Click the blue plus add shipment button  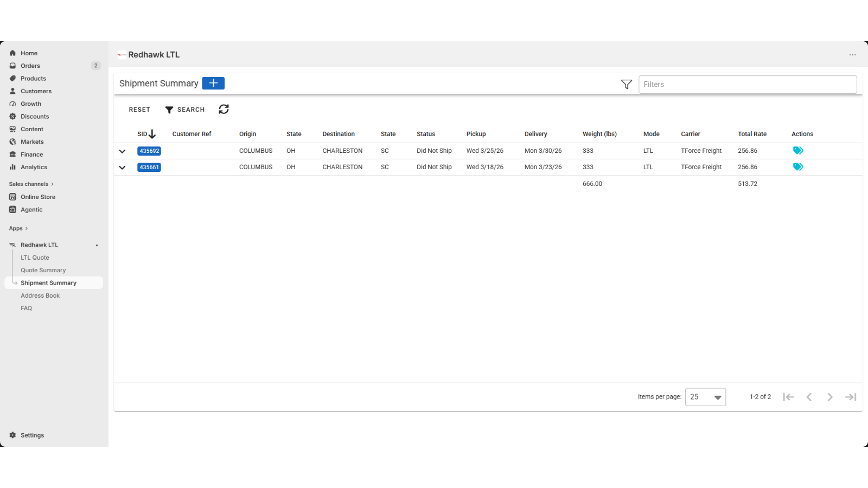tap(213, 83)
